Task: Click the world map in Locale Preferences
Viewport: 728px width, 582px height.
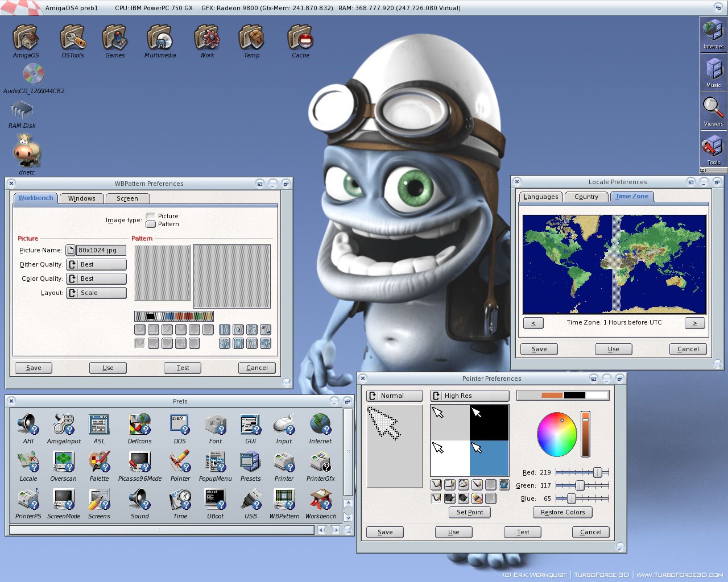Action: (x=614, y=264)
